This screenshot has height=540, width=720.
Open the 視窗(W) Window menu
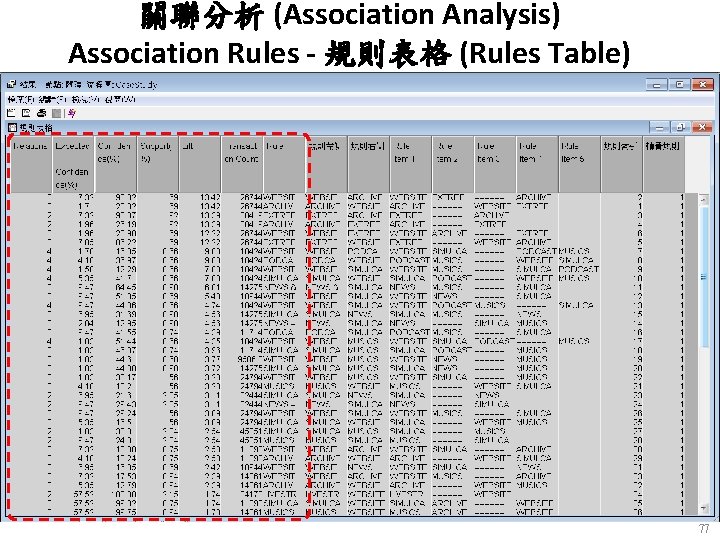(x=120, y=99)
